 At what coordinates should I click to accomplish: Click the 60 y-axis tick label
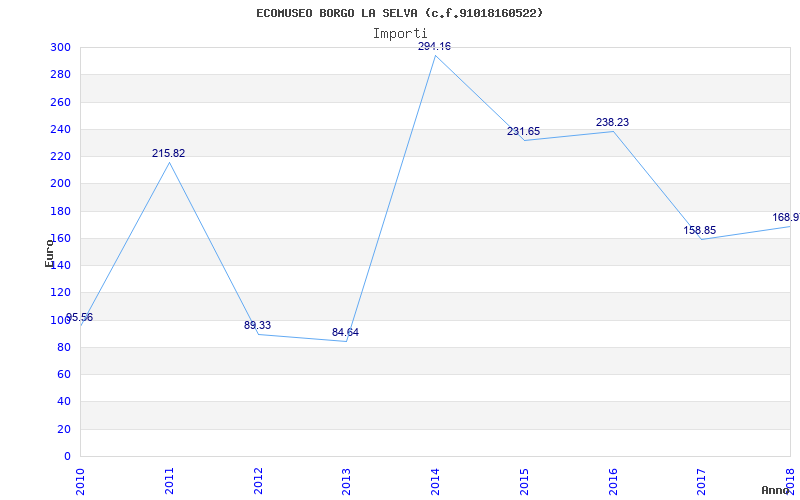click(x=64, y=374)
